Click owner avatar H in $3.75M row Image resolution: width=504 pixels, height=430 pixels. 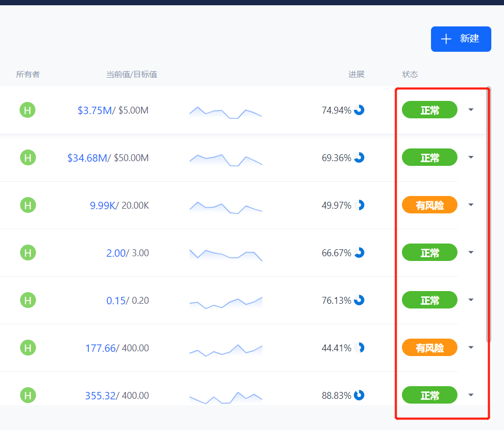click(28, 110)
